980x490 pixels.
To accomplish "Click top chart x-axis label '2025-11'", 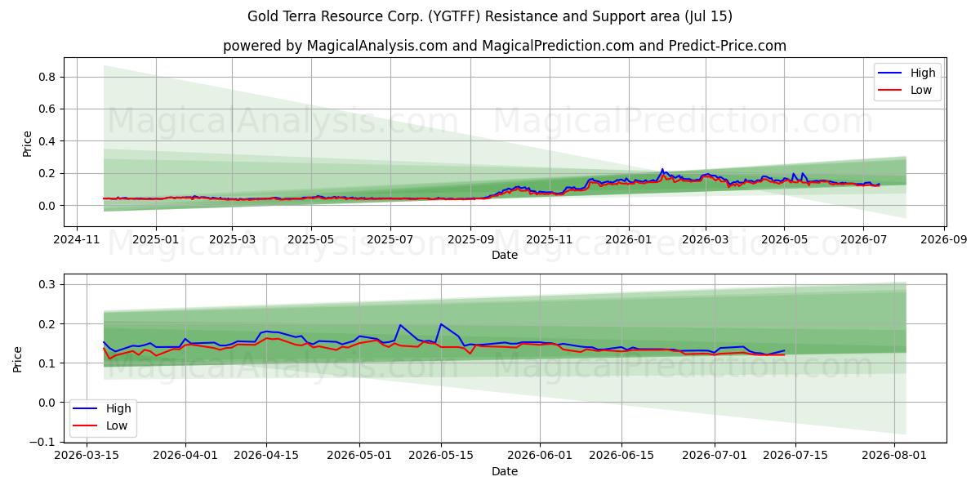I will 549,239.
